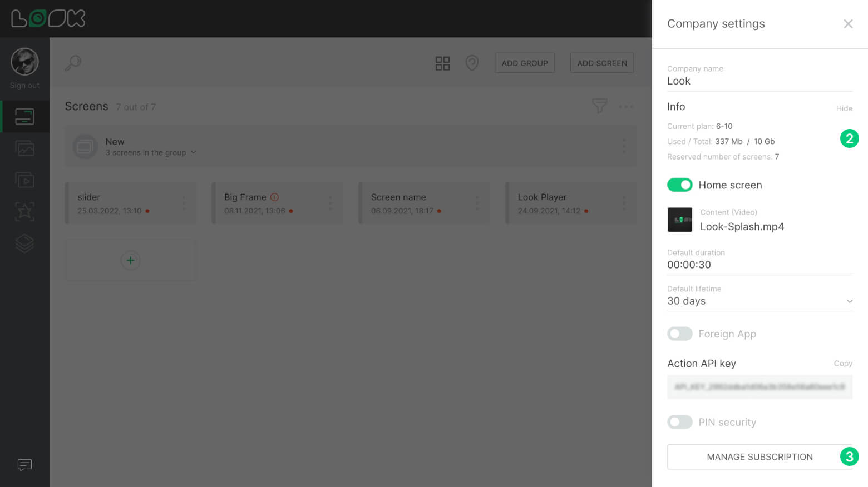Open the playlists icon in sidebar
Screen dimensions: 868x487
click(x=24, y=180)
